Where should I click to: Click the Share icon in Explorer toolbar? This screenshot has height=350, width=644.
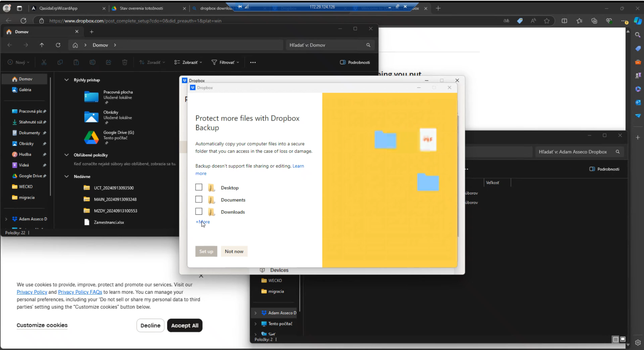pyautogui.click(x=109, y=62)
